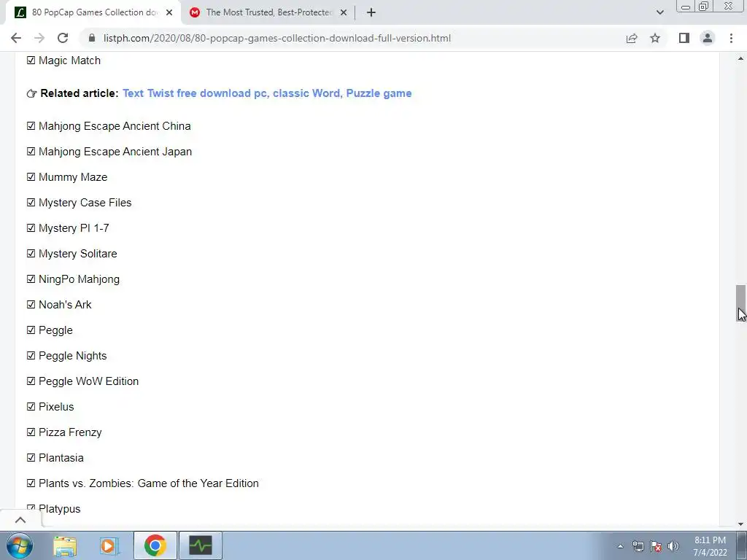Select the Related article label text
The height and width of the screenshot is (560, 747).
(80, 93)
